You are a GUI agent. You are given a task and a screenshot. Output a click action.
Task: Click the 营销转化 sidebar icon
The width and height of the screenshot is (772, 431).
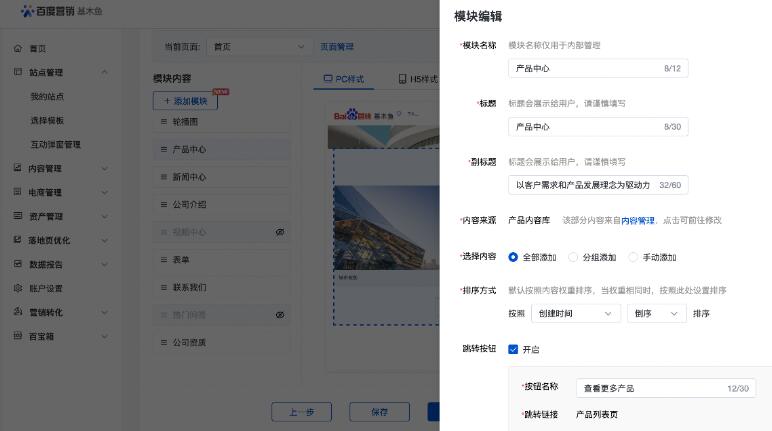[x=18, y=312]
